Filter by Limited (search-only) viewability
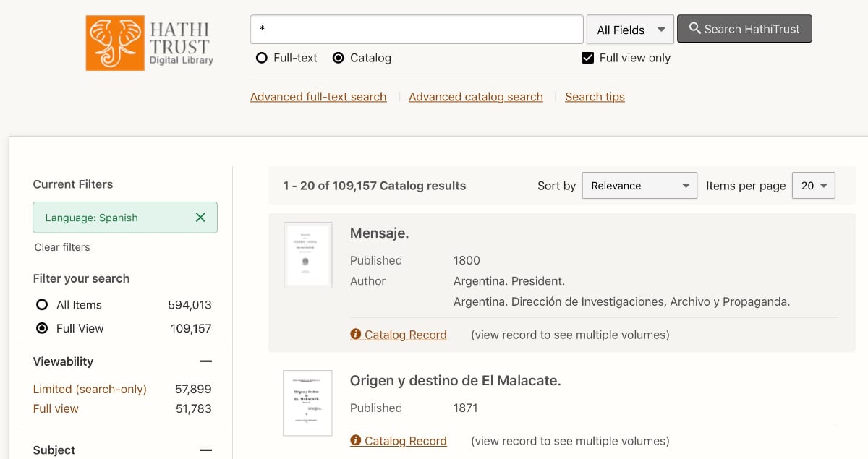 coord(90,389)
